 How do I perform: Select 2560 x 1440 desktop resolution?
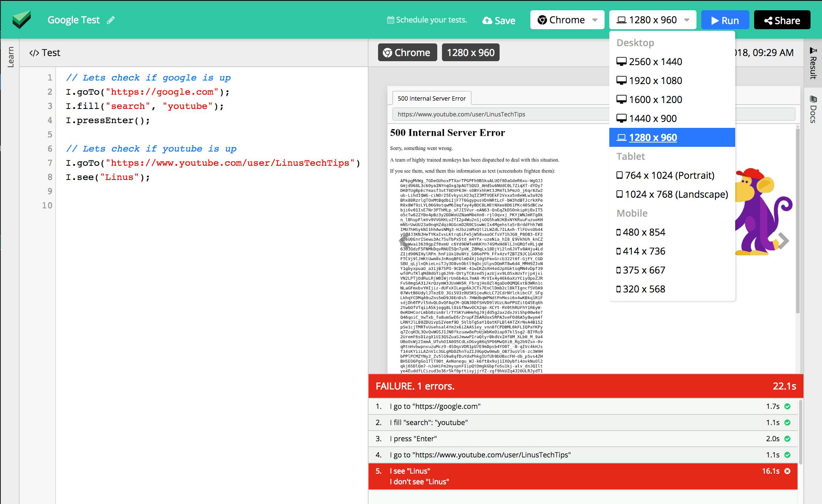pyautogui.click(x=672, y=62)
